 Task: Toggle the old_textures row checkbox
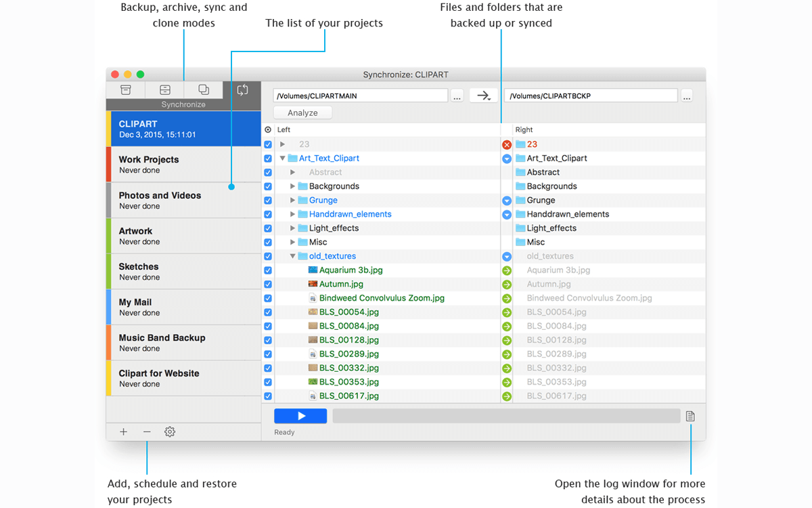point(268,256)
